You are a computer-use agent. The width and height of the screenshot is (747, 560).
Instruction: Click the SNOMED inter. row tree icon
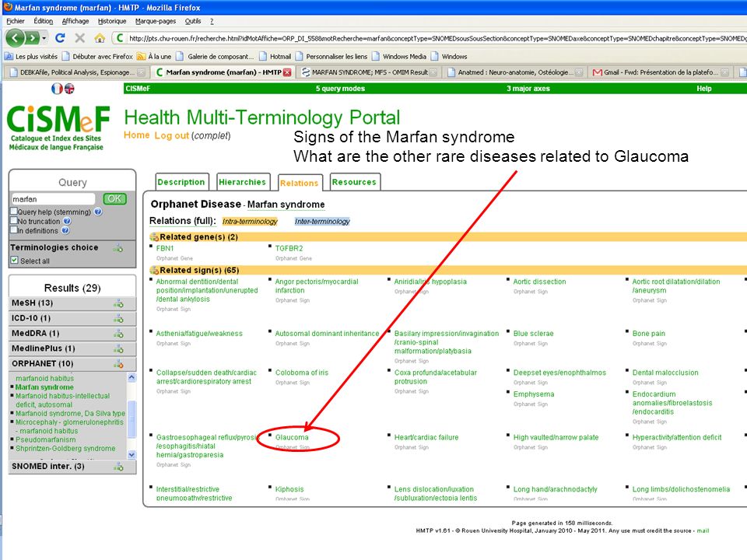118,467
